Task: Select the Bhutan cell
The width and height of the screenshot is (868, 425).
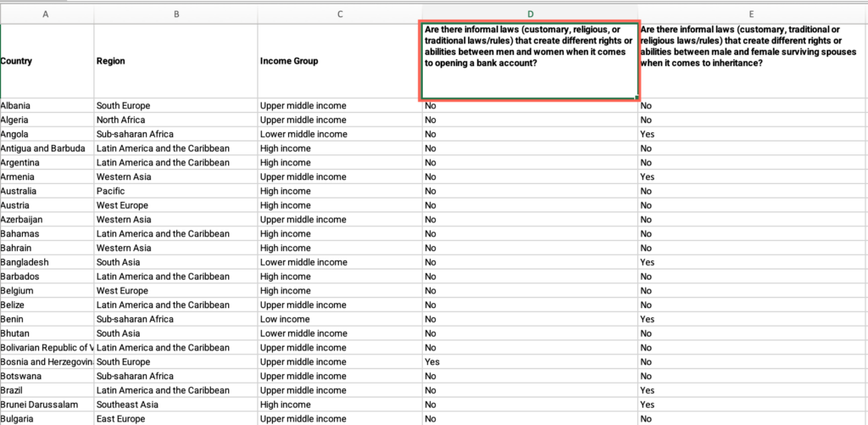Action: click(x=47, y=333)
